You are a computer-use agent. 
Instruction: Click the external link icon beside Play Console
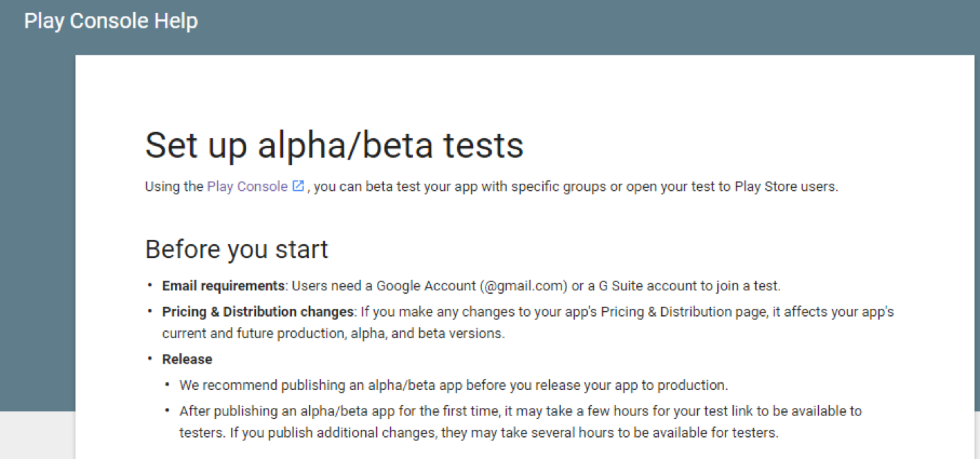tap(298, 187)
